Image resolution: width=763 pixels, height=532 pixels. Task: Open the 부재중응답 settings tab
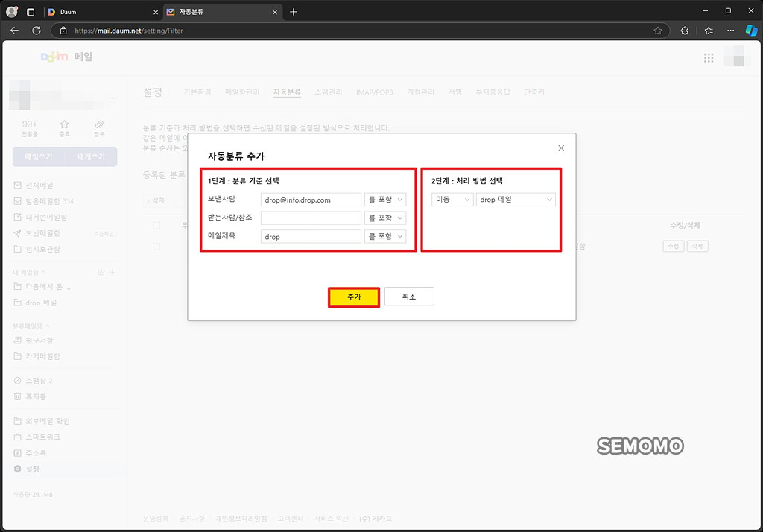point(493,92)
